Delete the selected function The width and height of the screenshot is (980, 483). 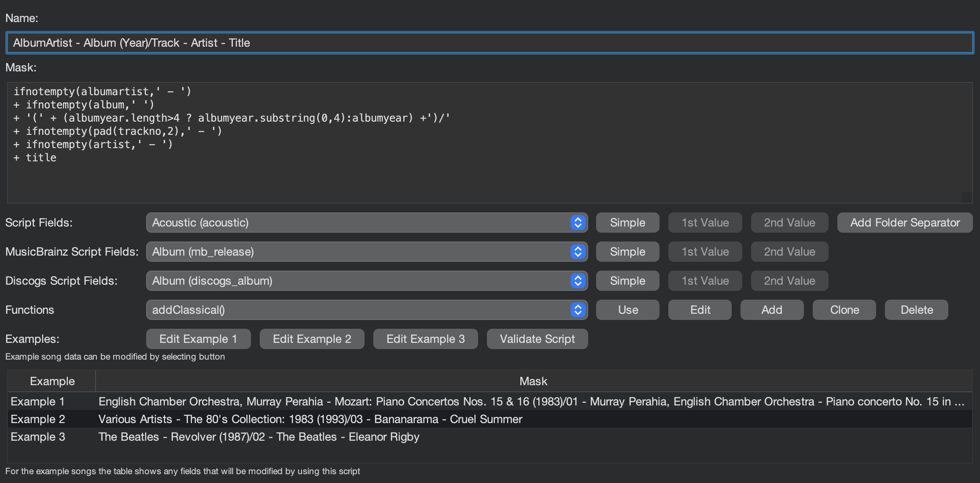pyautogui.click(x=916, y=310)
